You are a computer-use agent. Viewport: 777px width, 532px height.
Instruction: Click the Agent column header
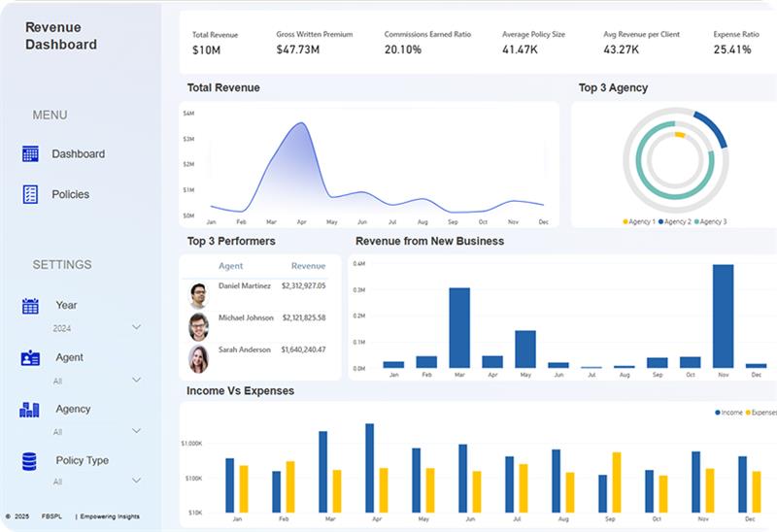(230, 266)
